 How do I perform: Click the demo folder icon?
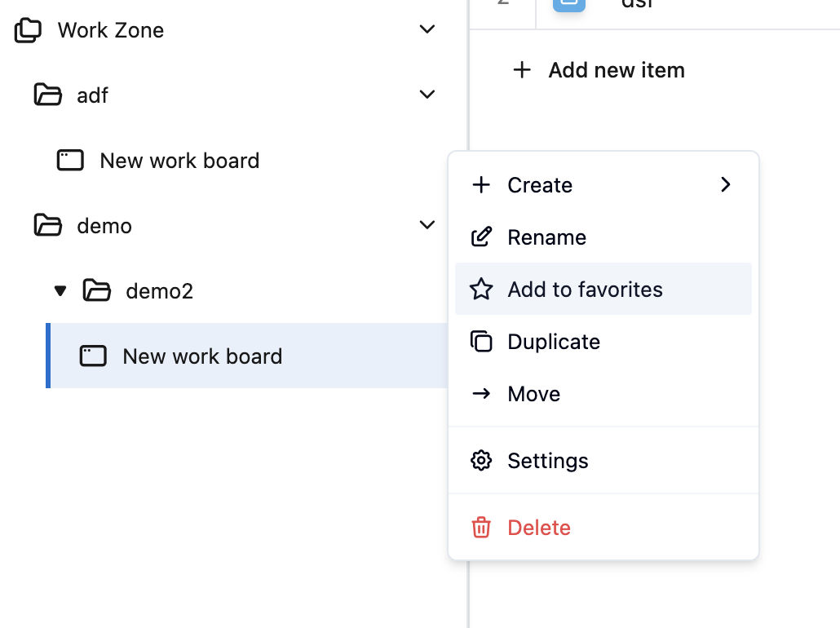[48, 225]
